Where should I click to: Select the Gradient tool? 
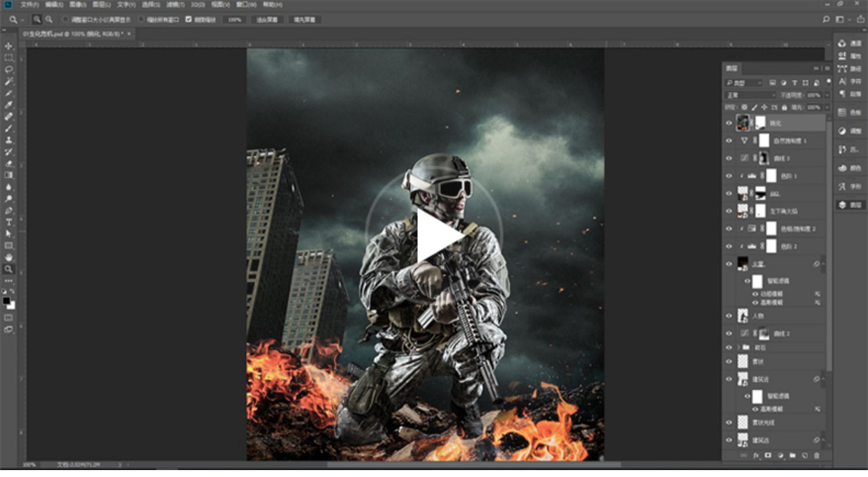(x=8, y=175)
